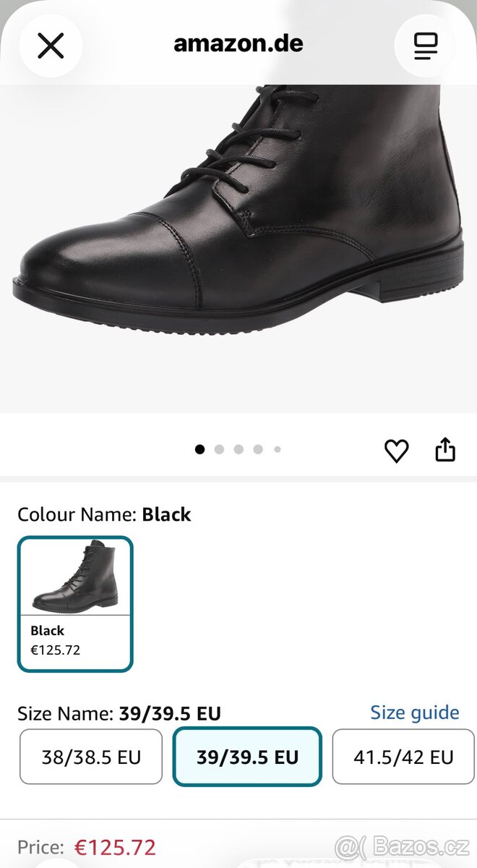The image size is (477, 868).
Task: Choose the Black colour swatch
Action: point(75,603)
